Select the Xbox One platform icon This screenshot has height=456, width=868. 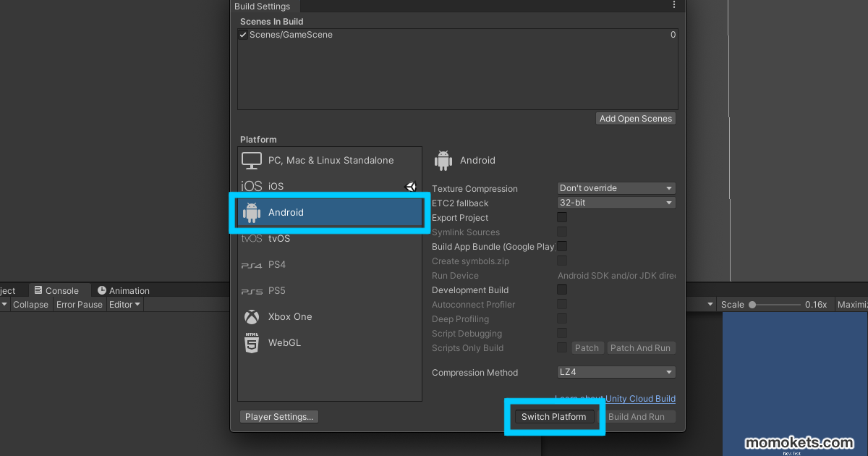click(x=251, y=316)
